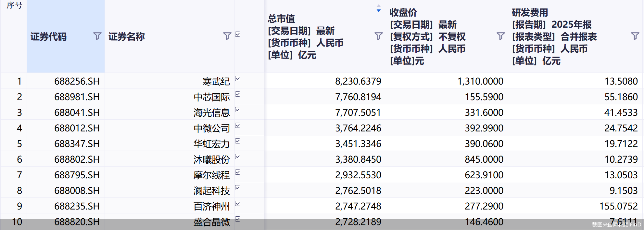Open filter for 收盘价 column
Viewport: 644px width, 230px height.
[x=501, y=36]
